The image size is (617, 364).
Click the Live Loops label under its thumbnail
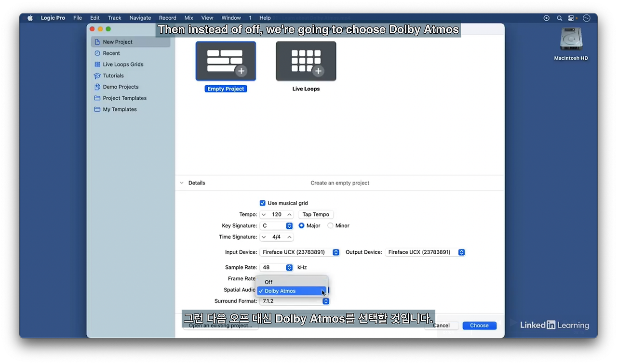tap(306, 89)
